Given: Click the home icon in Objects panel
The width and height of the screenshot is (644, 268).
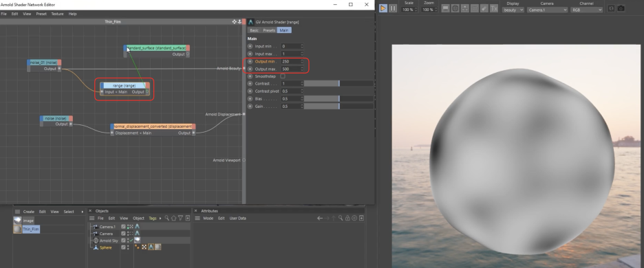Looking at the screenshot, I should [x=174, y=219].
